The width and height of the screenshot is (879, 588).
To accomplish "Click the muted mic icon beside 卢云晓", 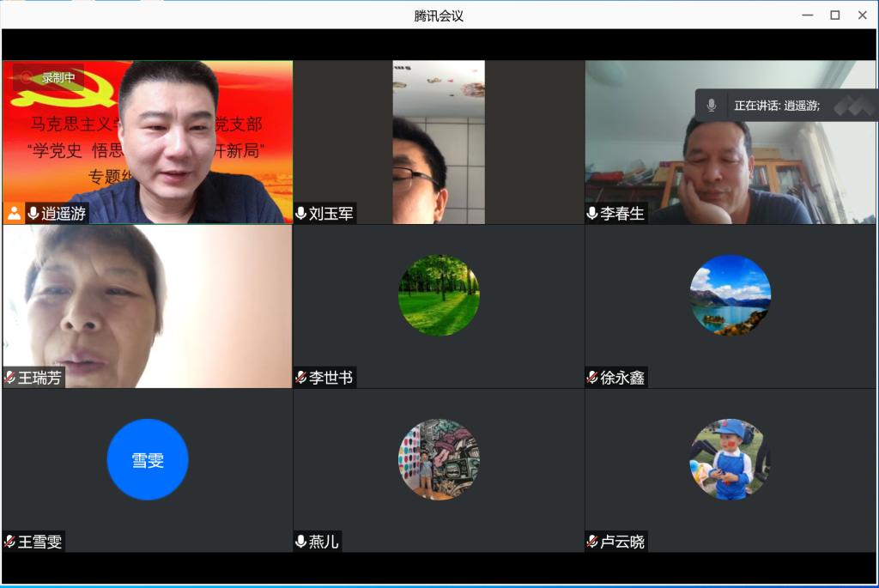I will tap(592, 542).
